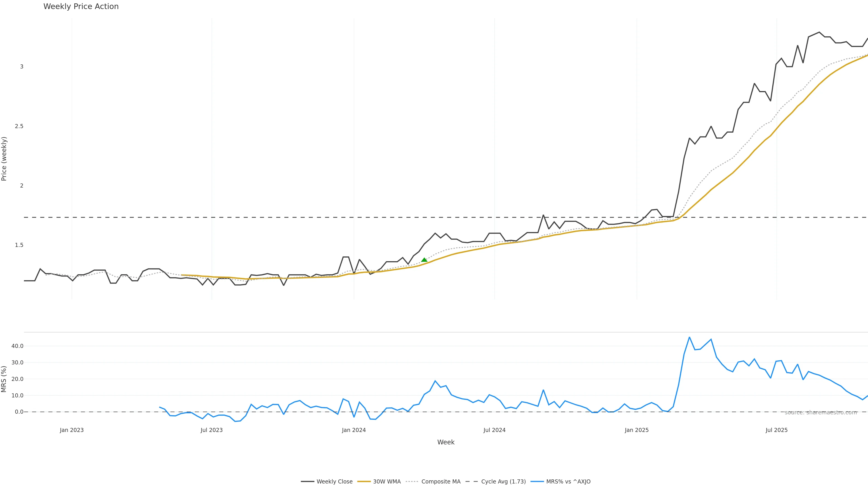This screenshot has height=488, width=868.
Task: Click the MRS (%) y-axis title
Action: click(x=4, y=379)
